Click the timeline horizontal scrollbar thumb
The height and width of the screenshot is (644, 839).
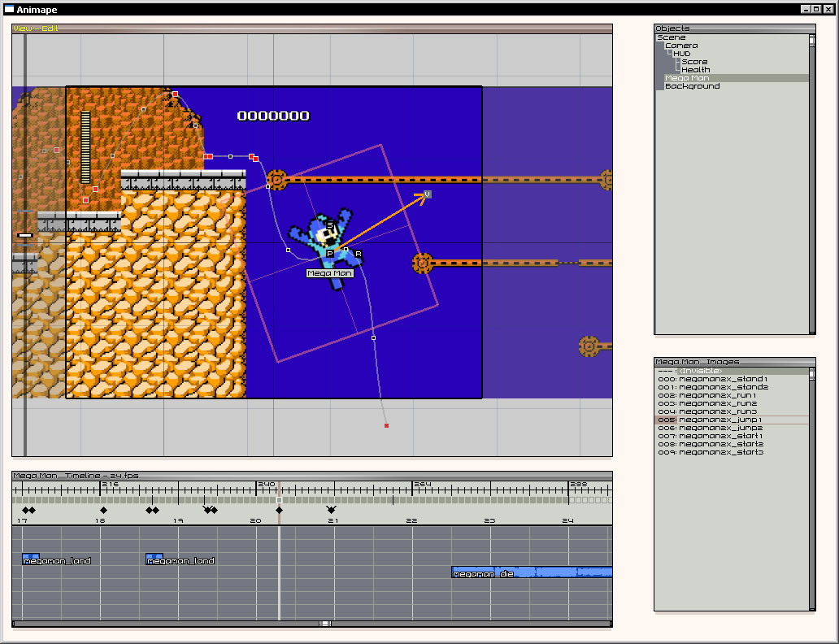coord(325,624)
